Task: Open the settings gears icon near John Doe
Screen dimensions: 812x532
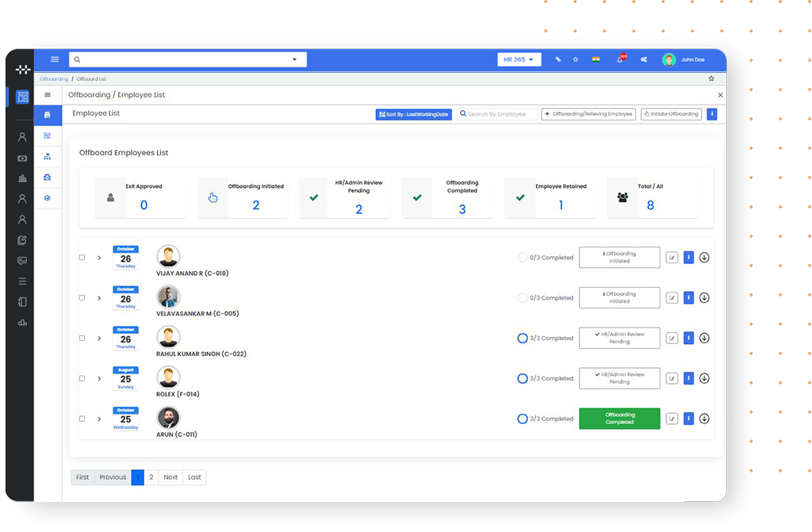Action: [x=643, y=59]
